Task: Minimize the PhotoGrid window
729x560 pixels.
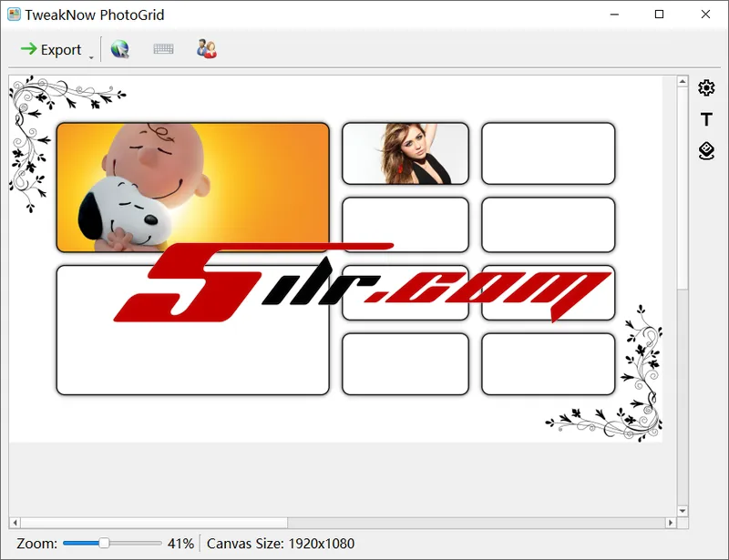Action: click(614, 15)
